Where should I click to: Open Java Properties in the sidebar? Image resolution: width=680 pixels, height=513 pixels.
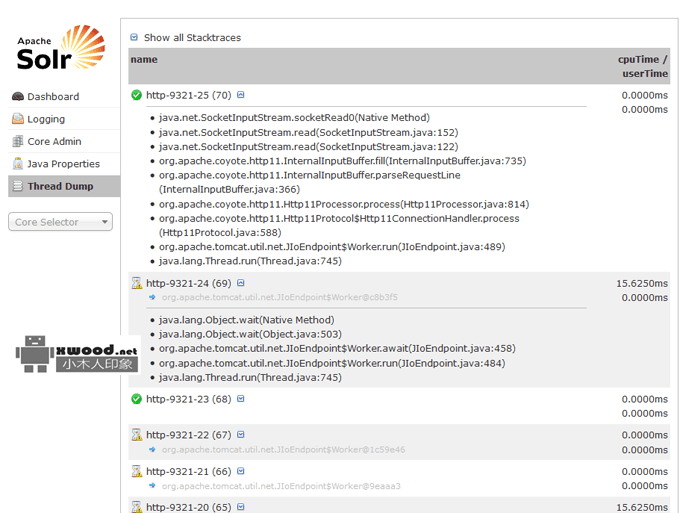coord(63,164)
